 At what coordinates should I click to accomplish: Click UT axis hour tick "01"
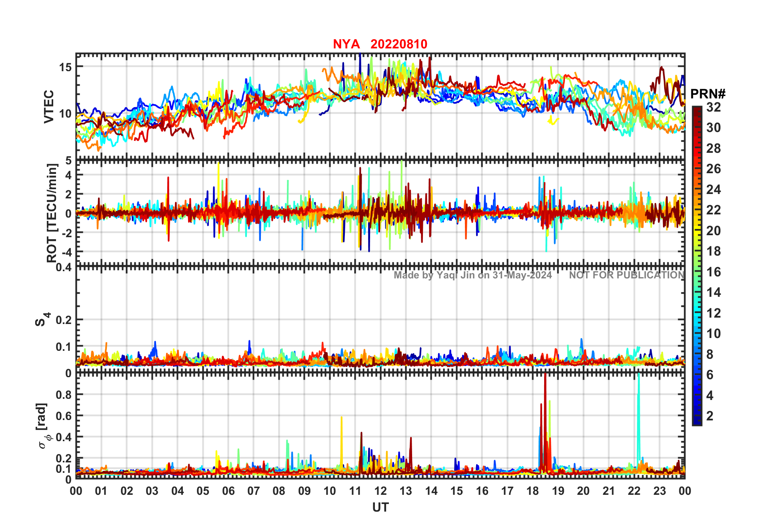(101, 491)
